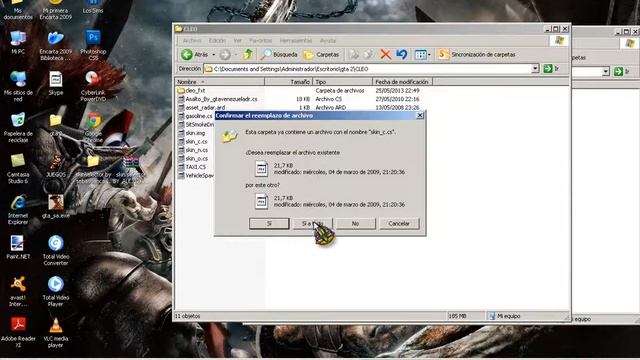Click Papelera de reciclaje icon
640x360 pixels.
coord(18,127)
